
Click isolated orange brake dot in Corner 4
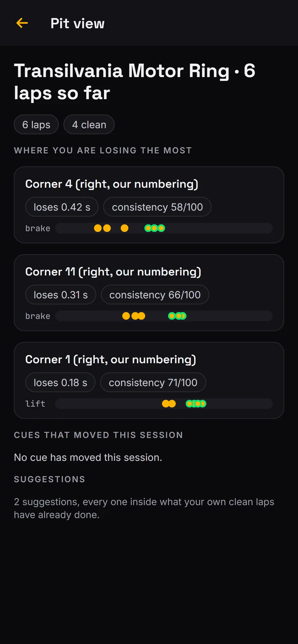(125, 228)
